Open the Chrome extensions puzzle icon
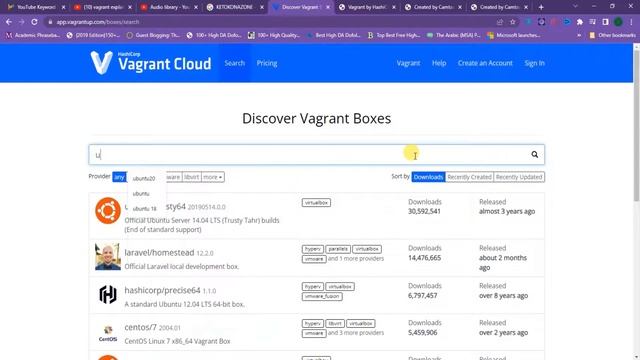 click(x=580, y=22)
